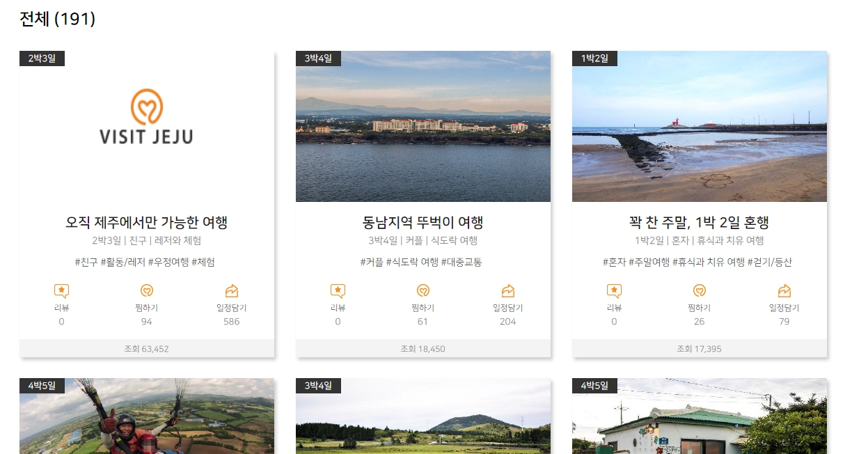This screenshot has width=868, height=454.
Task: Click 일정담기 share icon on 오직 제주에서만 가능한 여행 card
Action: [232, 291]
